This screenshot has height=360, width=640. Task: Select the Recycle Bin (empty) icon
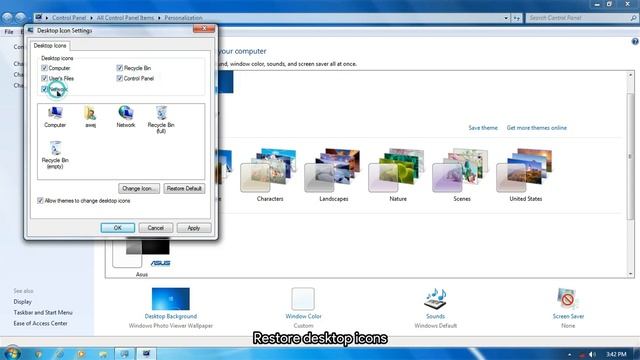click(x=55, y=155)
